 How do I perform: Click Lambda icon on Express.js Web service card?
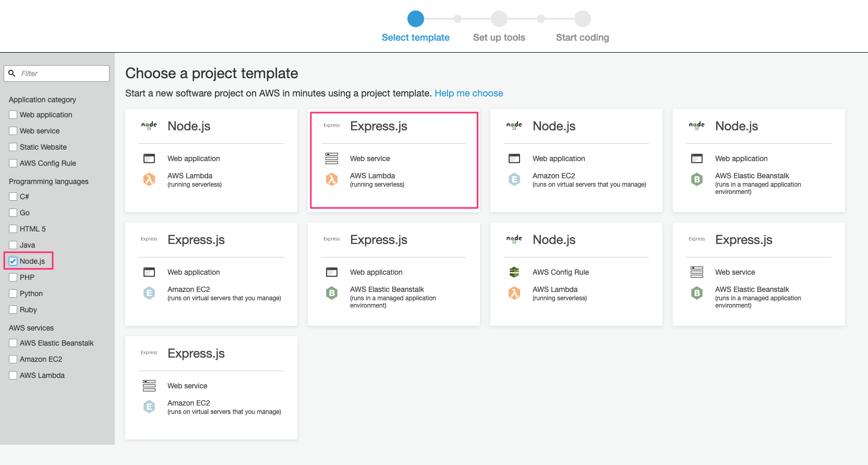332,180
